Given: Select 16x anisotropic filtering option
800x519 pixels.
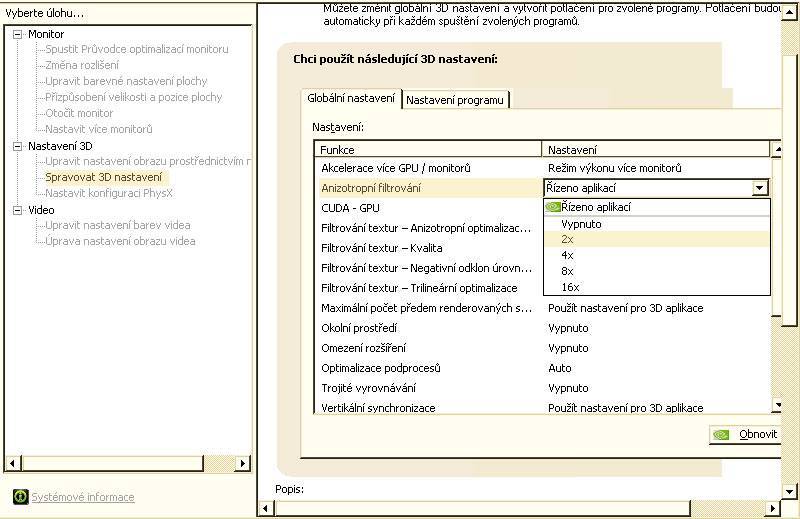Looking at the screenshot, I should (x=657, y=287).
